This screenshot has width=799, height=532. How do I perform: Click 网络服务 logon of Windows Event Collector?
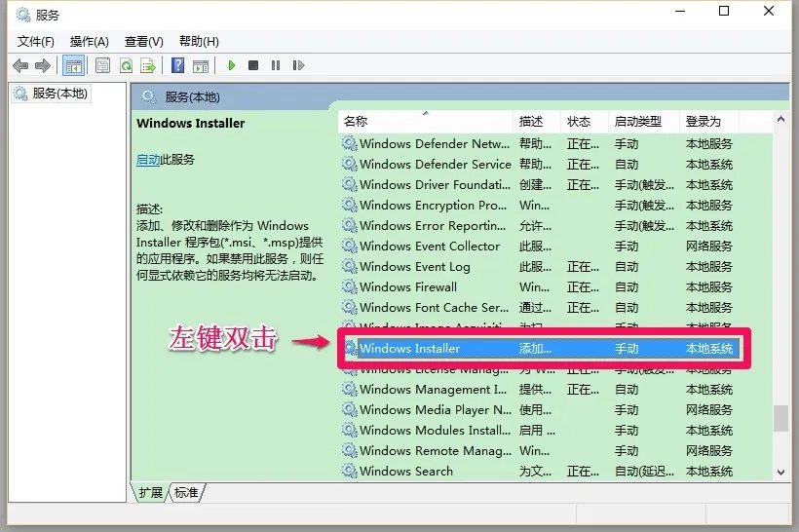[x=708, y=247]
